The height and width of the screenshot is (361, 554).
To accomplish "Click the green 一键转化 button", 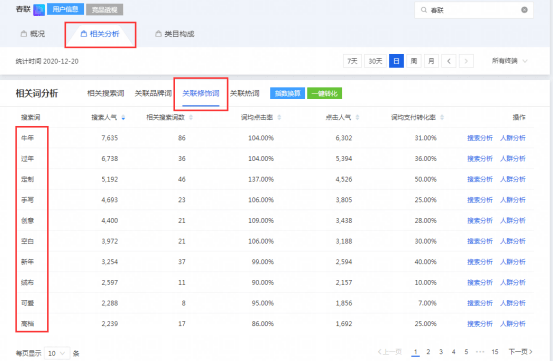I will point(324,93).
